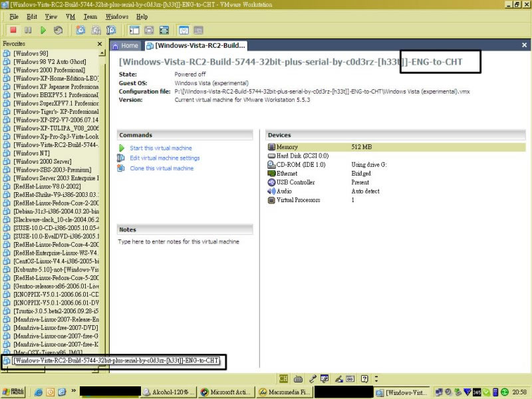Open the Edit menu
Viewport: 532px width, 399px height.
(x=32, y=16)
